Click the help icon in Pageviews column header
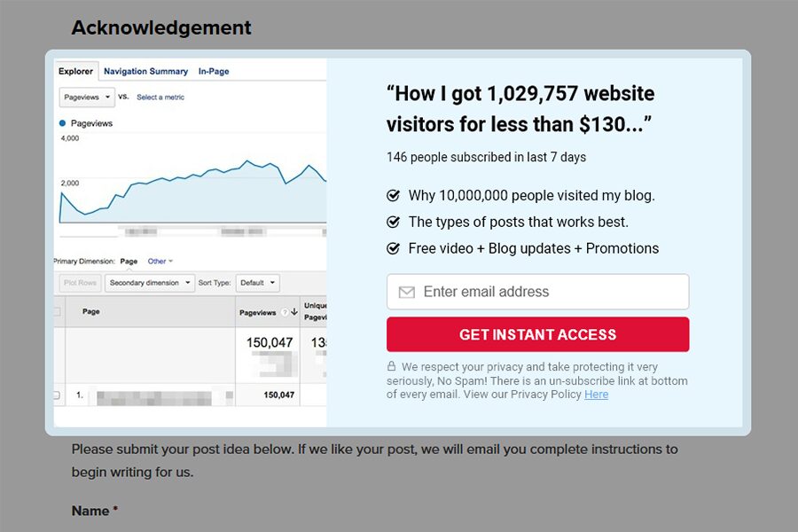 click(x=284, y=312)
